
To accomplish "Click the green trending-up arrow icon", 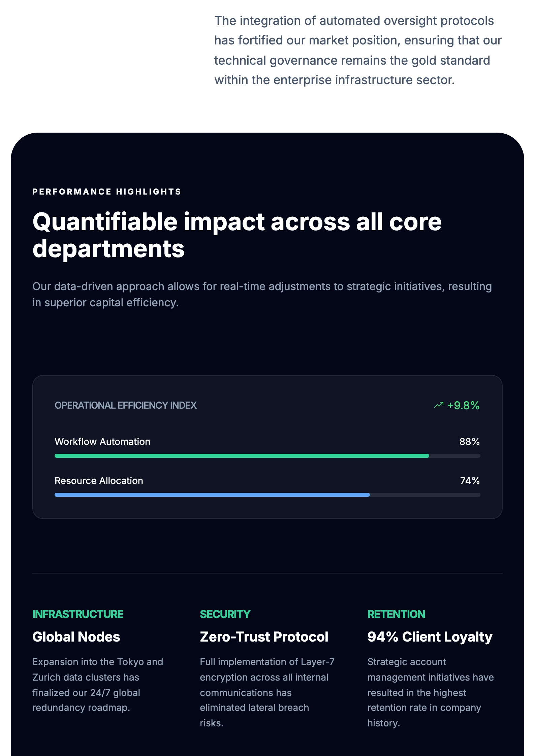I will (x=439, y=405).
